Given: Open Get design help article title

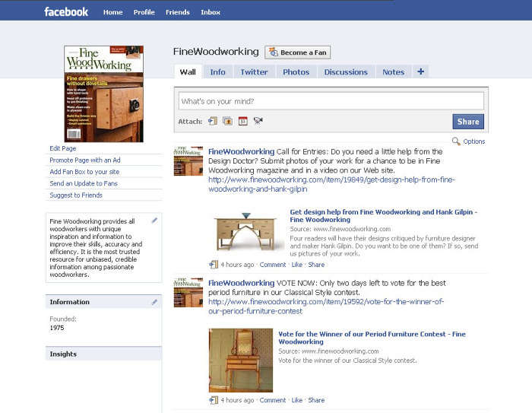Looking at the screenshot, I should tap(383, 216).
